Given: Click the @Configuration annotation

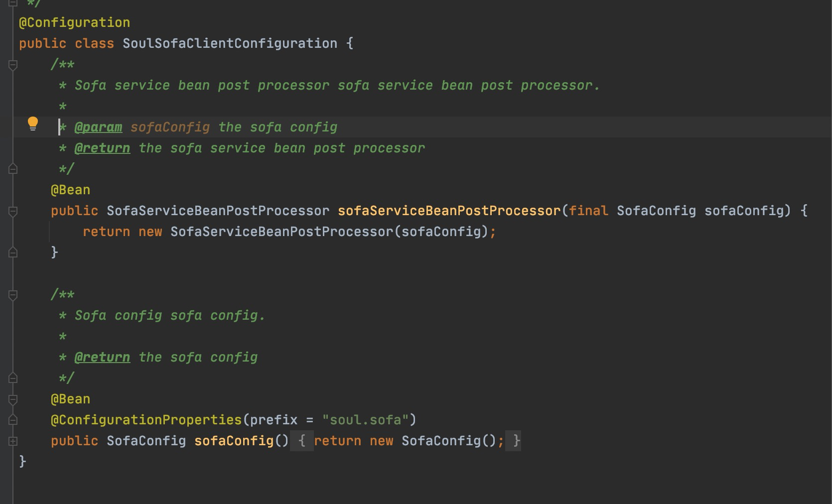Looking at the screenshot, I should [x=75, y=23].
